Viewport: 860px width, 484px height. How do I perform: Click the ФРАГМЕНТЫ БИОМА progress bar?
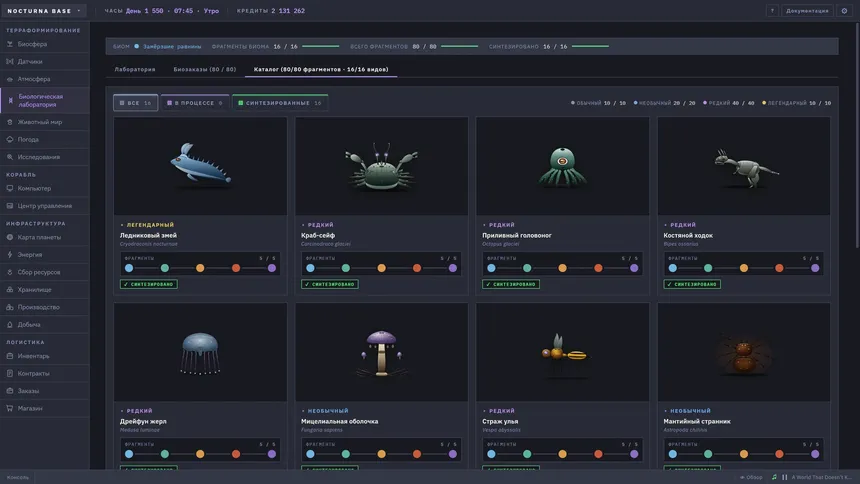click(321, 47)
